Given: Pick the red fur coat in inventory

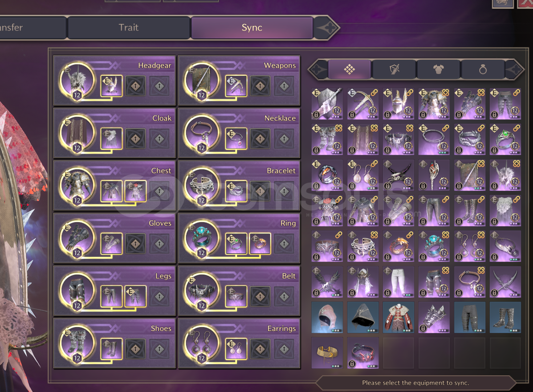Looking at the screenshot, I should point(398,317).
